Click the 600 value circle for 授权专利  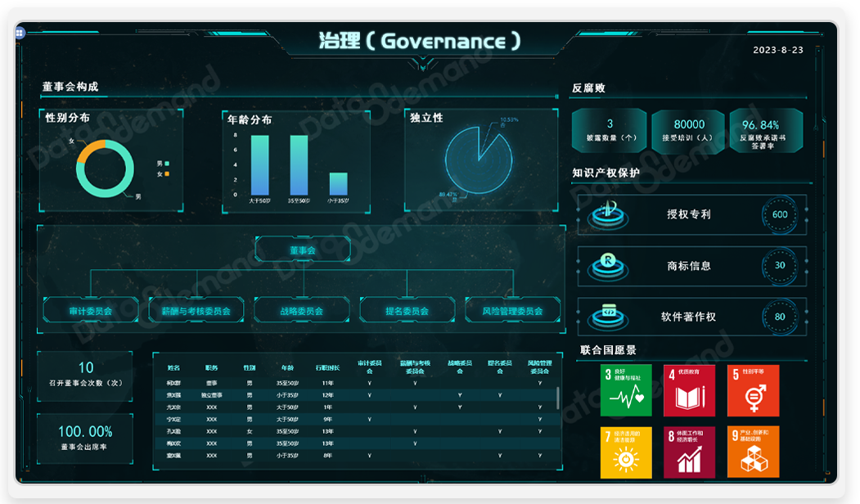coord(780,215)
